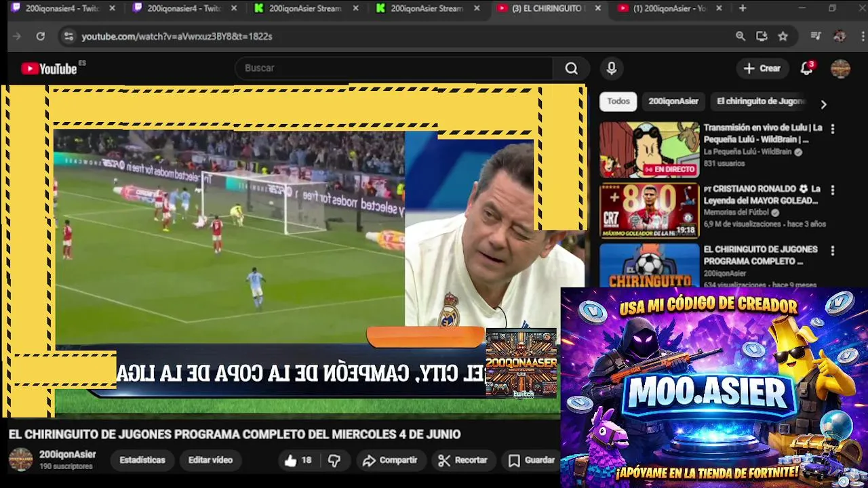
Task: Click the 'Recortar' clip button
Action: [463, 460]
